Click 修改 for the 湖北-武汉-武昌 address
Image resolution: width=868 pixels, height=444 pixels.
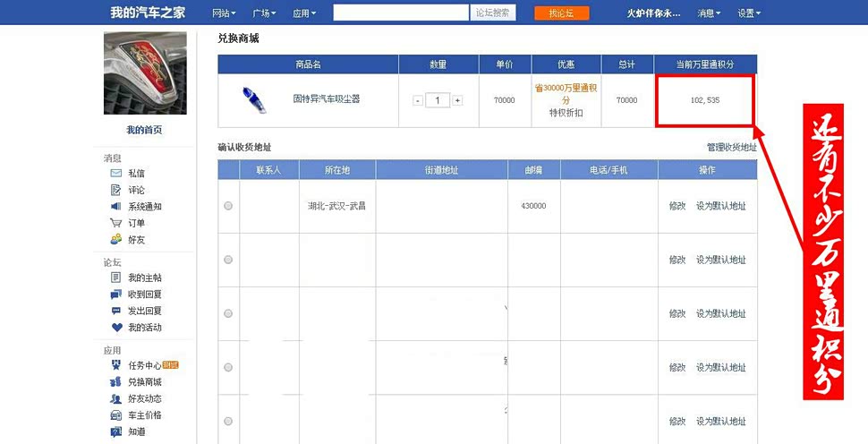point(677,206)
